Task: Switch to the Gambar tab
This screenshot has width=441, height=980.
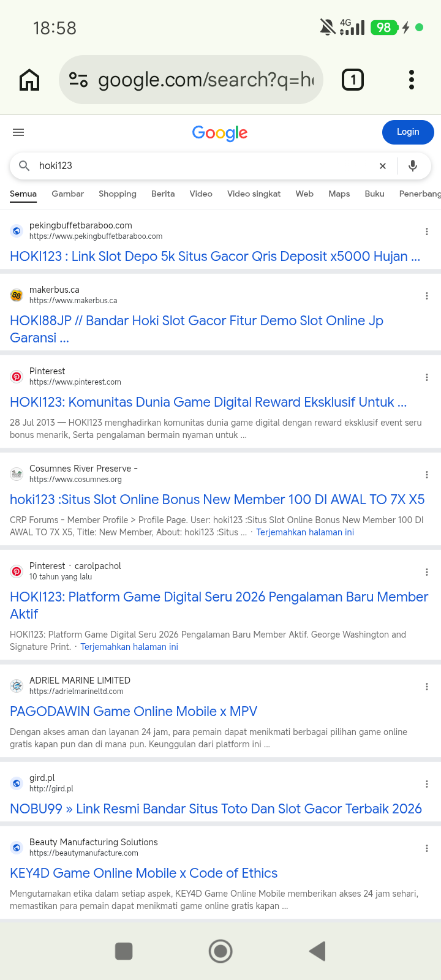Action: (68, 194)
